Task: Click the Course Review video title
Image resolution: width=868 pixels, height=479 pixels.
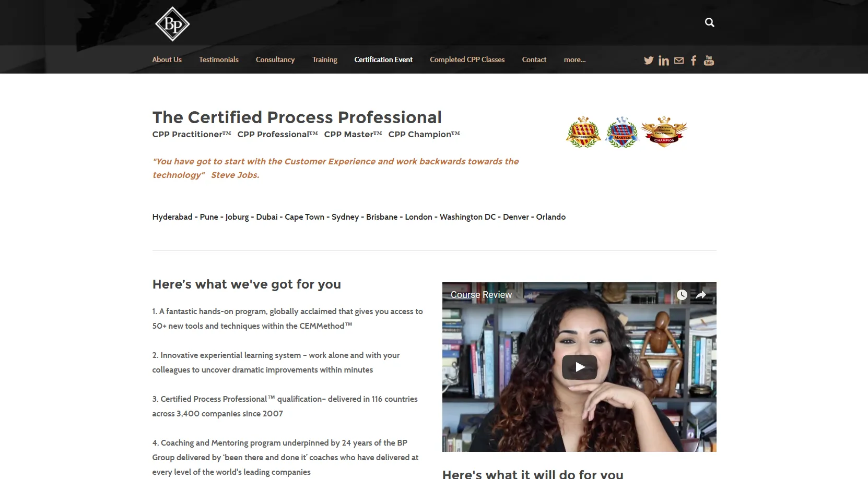Action: pyautogui.click(x=481, y=295)
